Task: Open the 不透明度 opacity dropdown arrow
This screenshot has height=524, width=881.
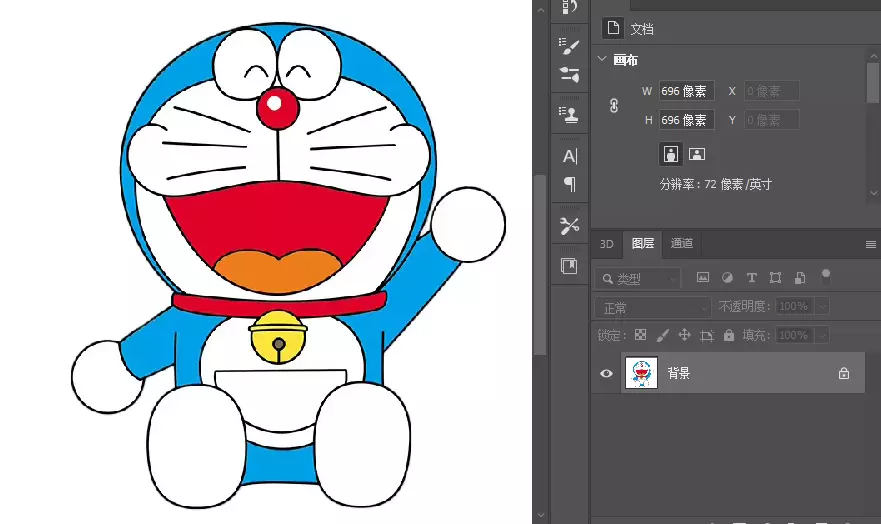Action: click(822, 307)
